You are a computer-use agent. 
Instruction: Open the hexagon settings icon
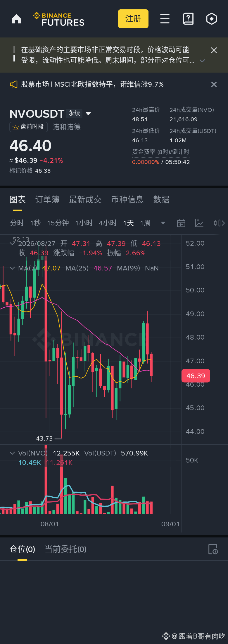point(212,19)
